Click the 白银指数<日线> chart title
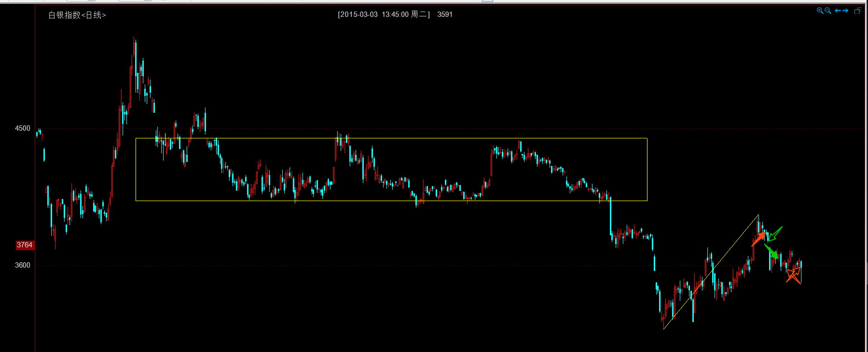The width and height of the screenshot is (868, 352). (77, 15)
